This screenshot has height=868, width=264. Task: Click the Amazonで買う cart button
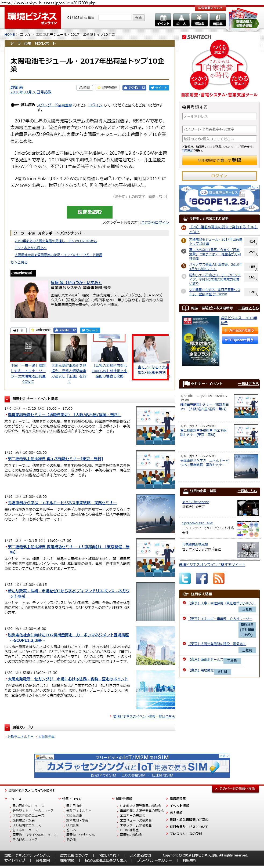(240, 330)
